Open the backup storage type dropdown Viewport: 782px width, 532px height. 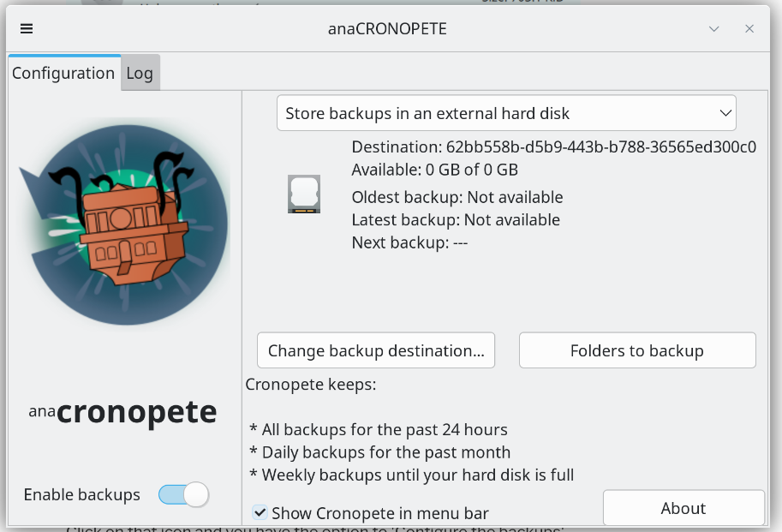[506, 113]
